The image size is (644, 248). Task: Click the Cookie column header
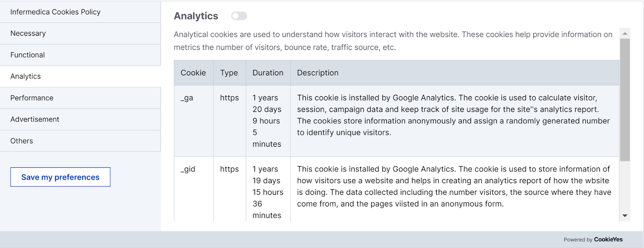193,73
